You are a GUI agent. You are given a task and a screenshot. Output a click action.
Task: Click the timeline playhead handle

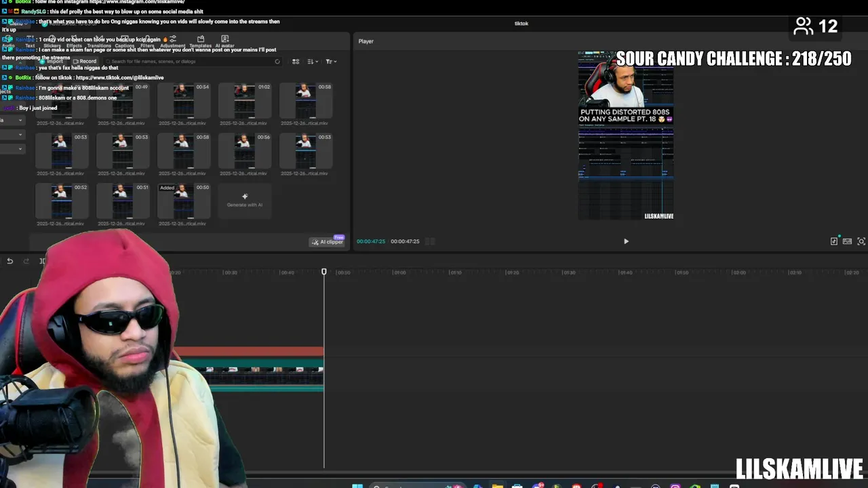tap(324, 272)
